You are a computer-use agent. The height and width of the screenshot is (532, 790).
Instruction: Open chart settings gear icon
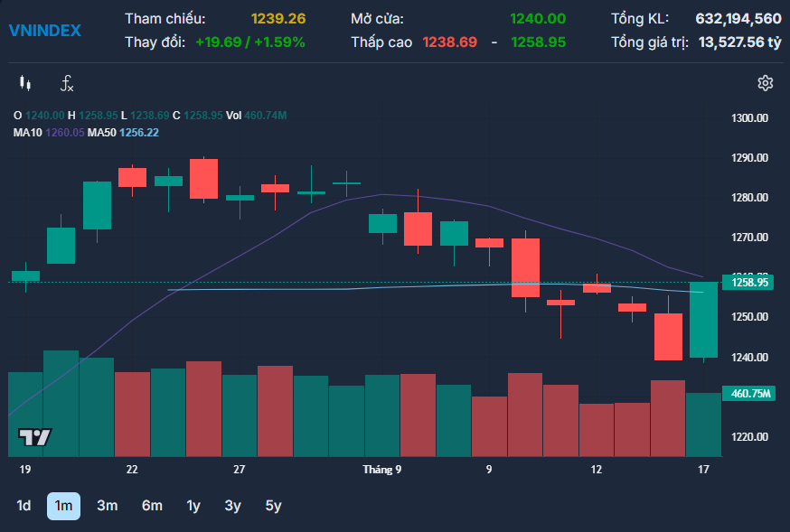click(x=766, y=83)
